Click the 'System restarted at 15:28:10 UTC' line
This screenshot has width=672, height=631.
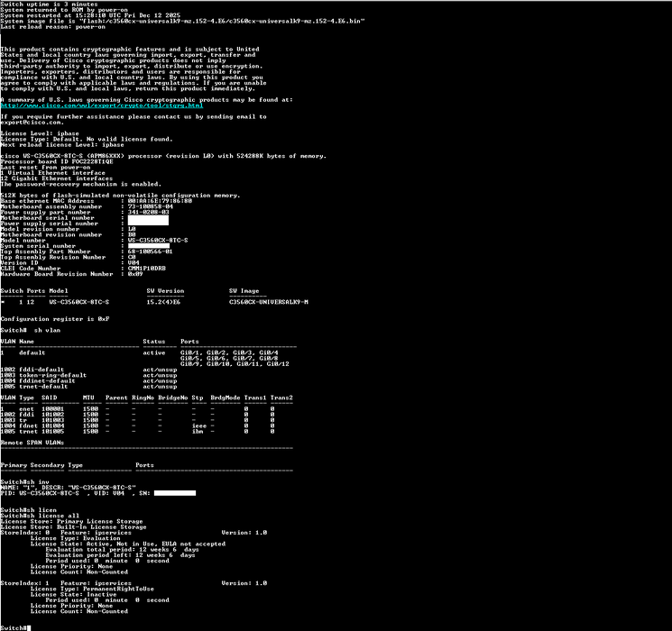[x=90, y=15]
